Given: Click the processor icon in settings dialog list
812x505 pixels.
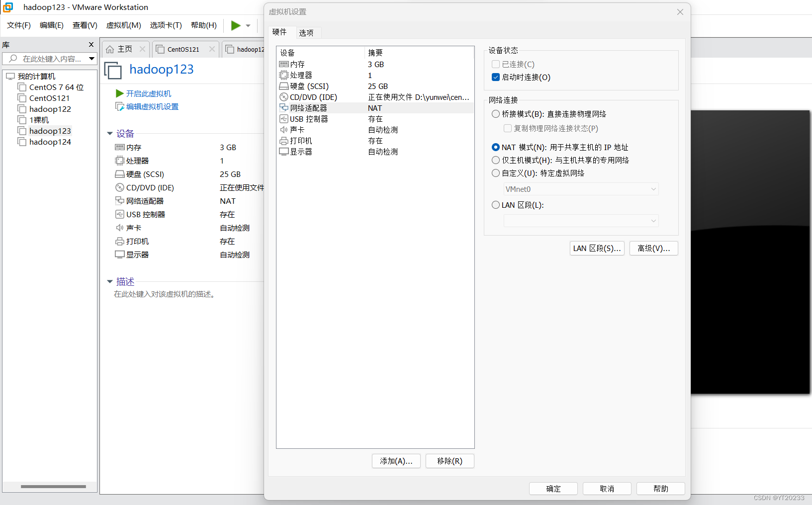Looking at the screenshot, I should click(284, 75).
